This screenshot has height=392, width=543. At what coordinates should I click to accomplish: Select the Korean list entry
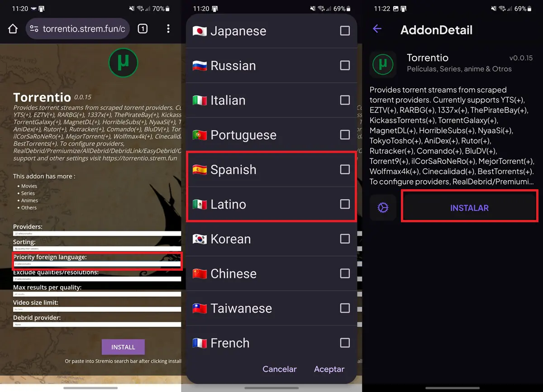(x=271, y=239)
